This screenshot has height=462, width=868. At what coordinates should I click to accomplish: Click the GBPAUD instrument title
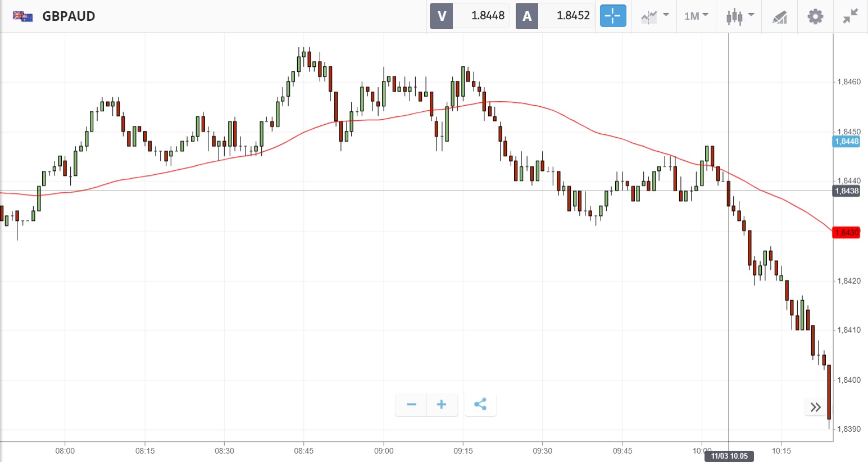(69, 16)
